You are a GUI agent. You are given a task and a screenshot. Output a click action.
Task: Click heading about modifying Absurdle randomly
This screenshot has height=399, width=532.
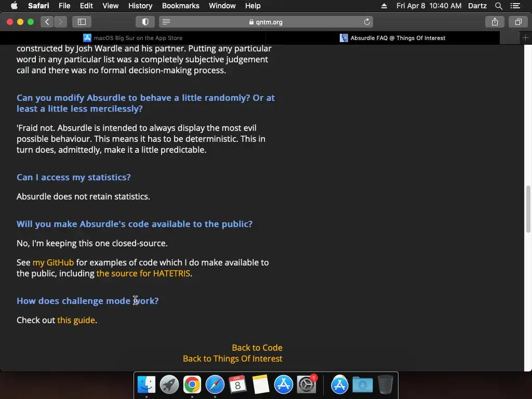[x=145, y=103]
